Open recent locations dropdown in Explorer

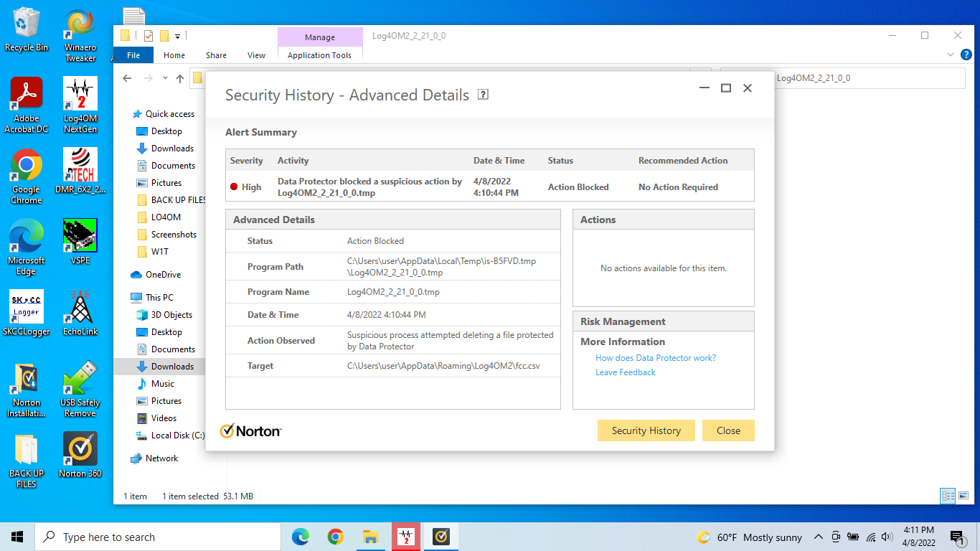point(165,78)
